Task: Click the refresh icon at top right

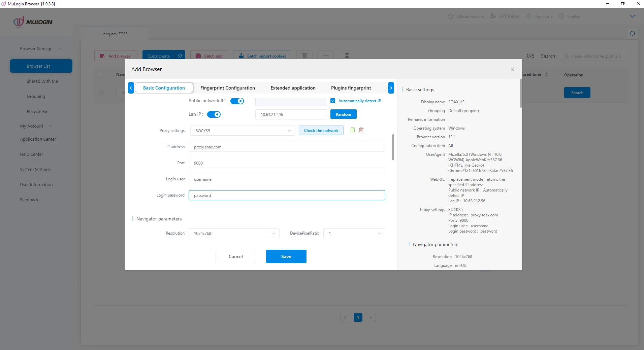Action: click(632, 33)
